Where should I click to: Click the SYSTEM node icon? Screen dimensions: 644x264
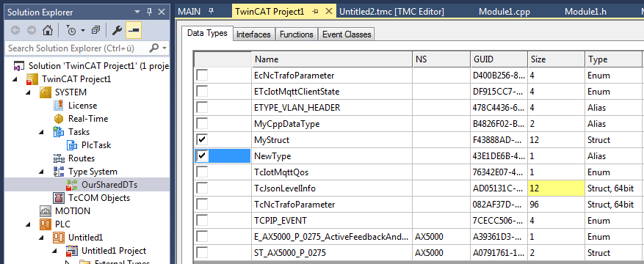click(x=46, y=92)
